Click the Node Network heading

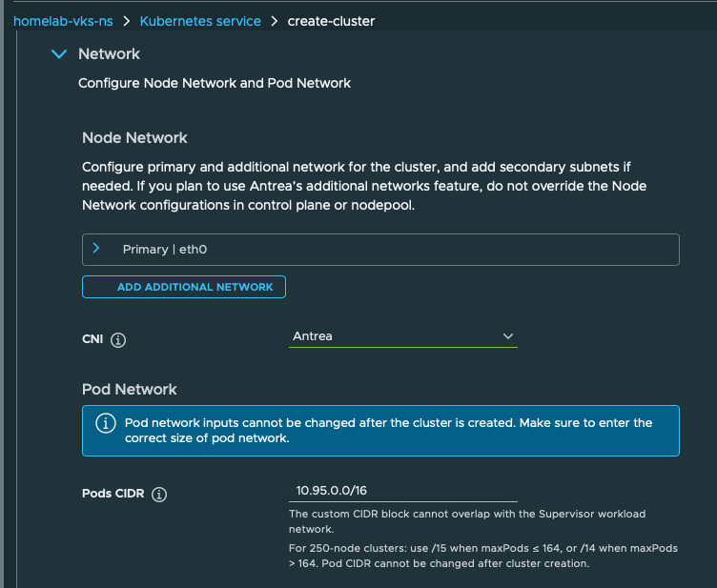(134, 137)
